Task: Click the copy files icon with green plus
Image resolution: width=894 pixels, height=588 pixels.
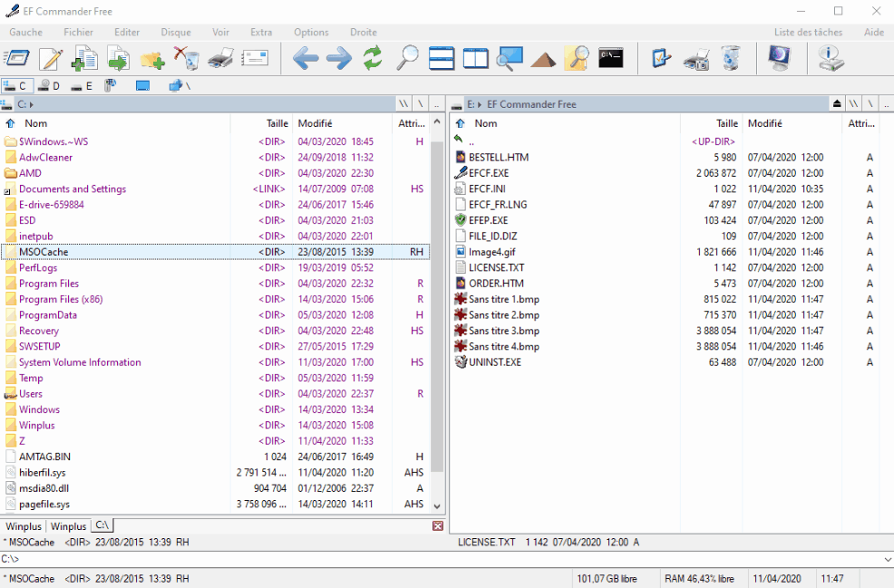Action: click(84, 58)
